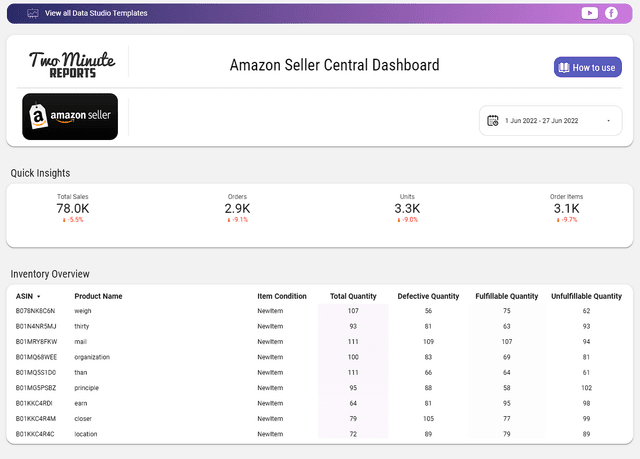
Task: Sort by Fulfillable Quantity column header
Action: [x=507, y=296]
